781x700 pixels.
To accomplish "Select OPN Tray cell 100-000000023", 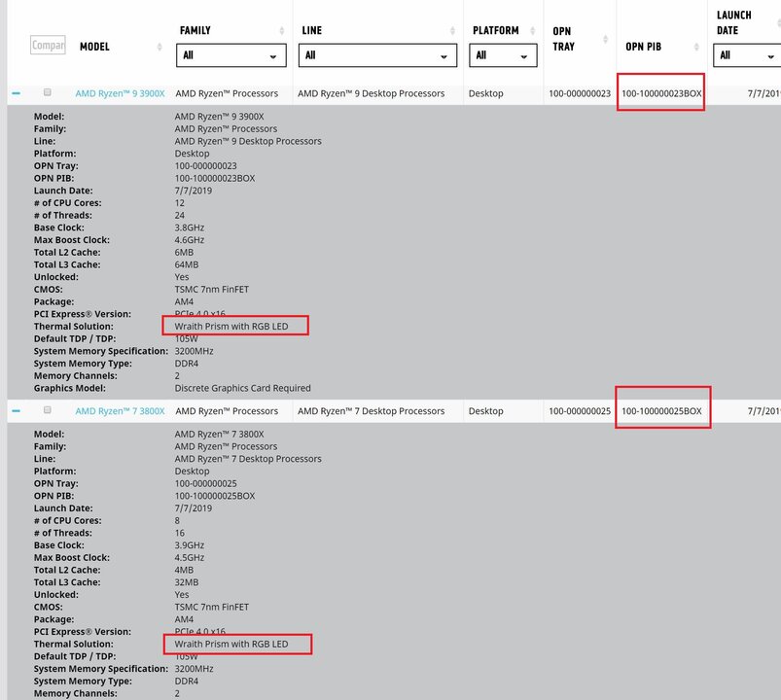I will (x=580, y=93).
